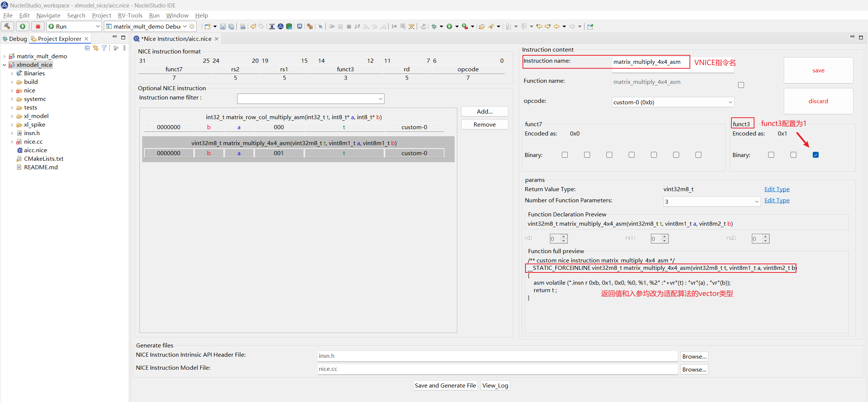Click the Debug bug icon in toolbar

pyautogui.click(x=434, y=26)
